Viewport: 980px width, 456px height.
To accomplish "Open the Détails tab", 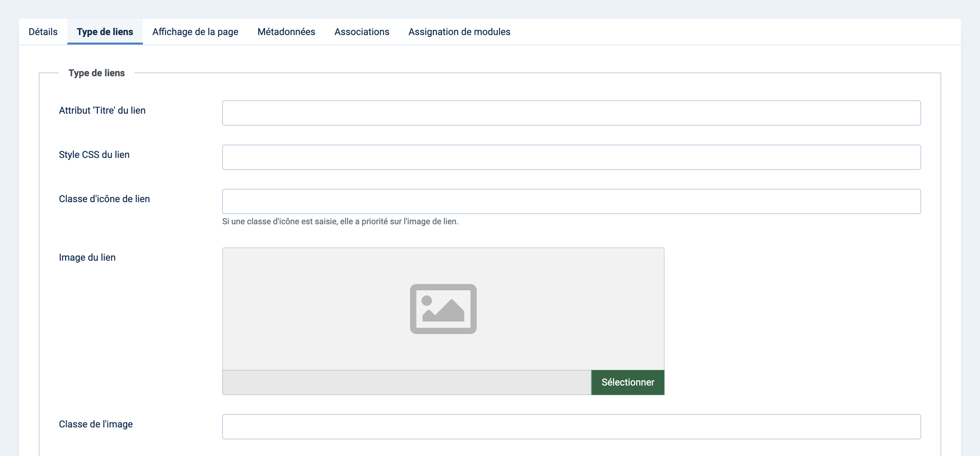I will pyautogui.click(x=43, y=32).
